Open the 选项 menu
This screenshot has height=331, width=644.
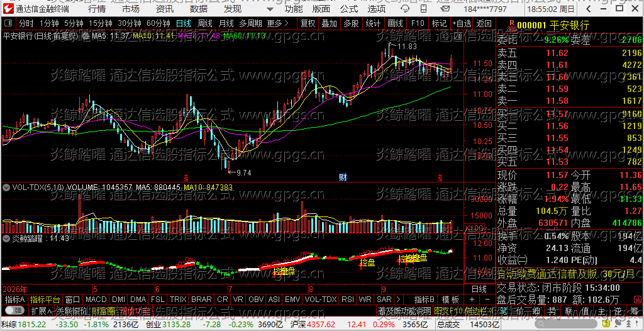tap(376, 9)
